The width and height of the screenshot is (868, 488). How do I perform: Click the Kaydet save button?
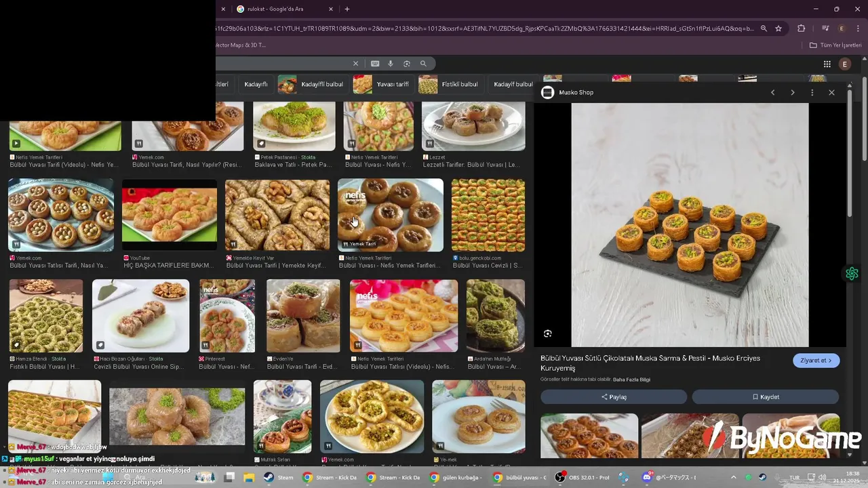(766, 397)
